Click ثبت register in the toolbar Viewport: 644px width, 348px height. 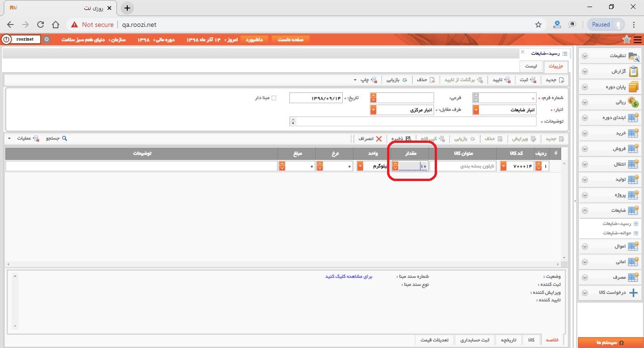point(528,80)
